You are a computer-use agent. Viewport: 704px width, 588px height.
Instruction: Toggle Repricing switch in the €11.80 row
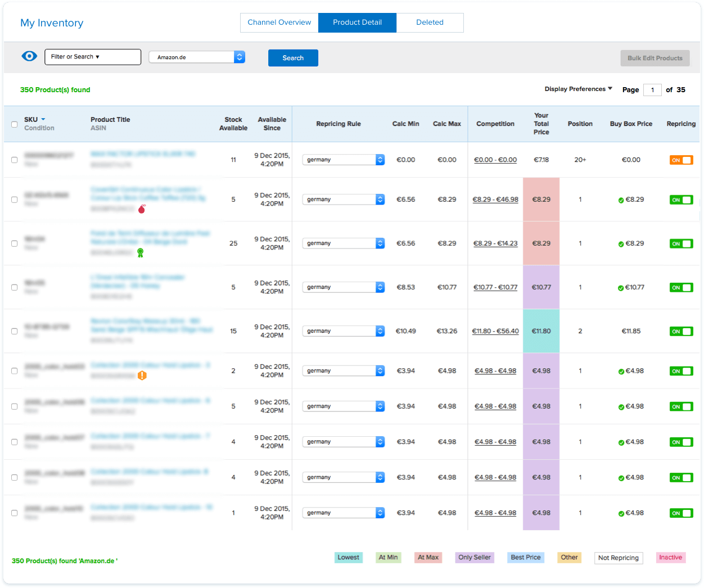[x=681, y=331]
